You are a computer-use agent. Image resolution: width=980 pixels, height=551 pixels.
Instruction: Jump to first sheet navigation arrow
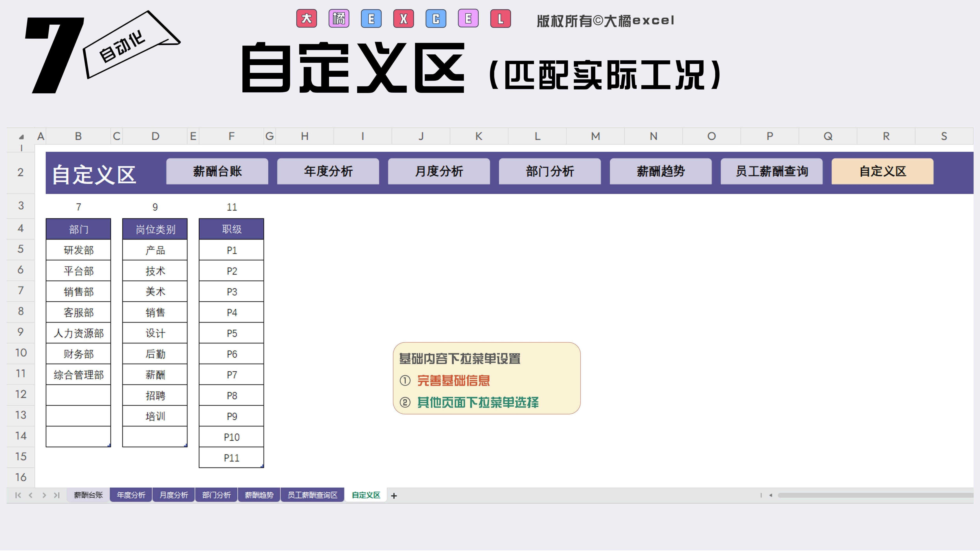tap(18, 495)
